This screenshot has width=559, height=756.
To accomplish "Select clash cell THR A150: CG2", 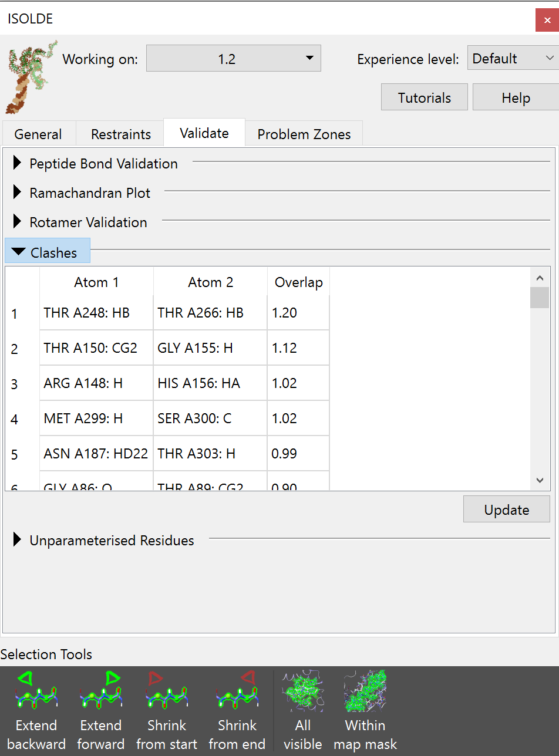I will 96,347.
